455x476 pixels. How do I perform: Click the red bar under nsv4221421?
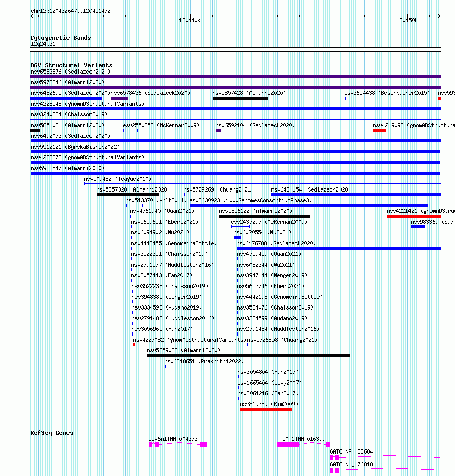tap(414, 216)
